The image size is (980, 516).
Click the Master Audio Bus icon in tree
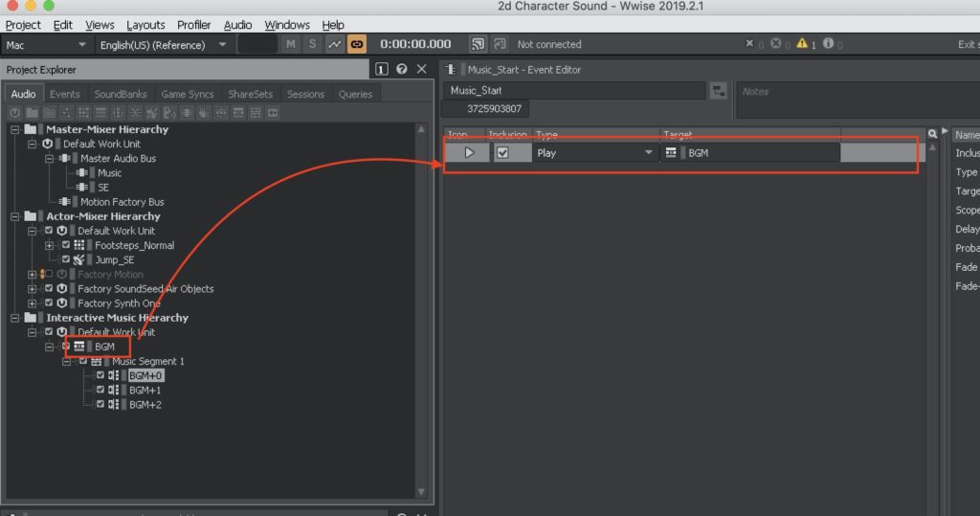(x=64, y=158)
